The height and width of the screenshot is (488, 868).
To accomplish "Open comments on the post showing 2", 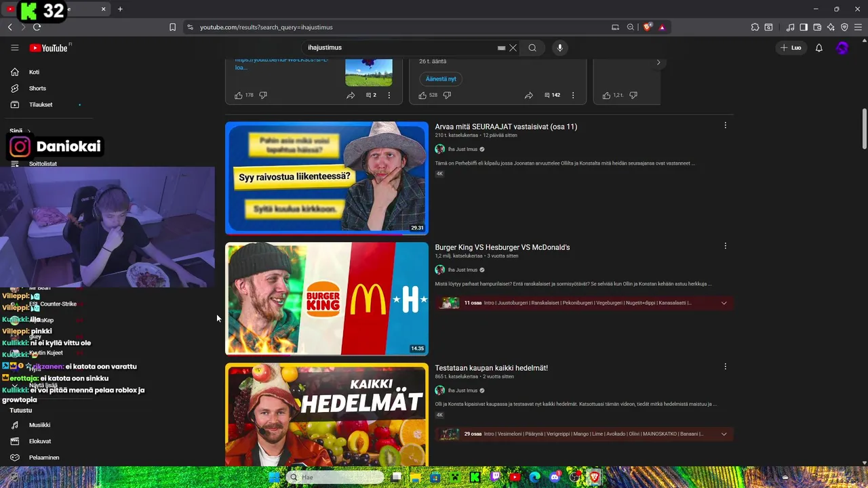I will 371,95.
